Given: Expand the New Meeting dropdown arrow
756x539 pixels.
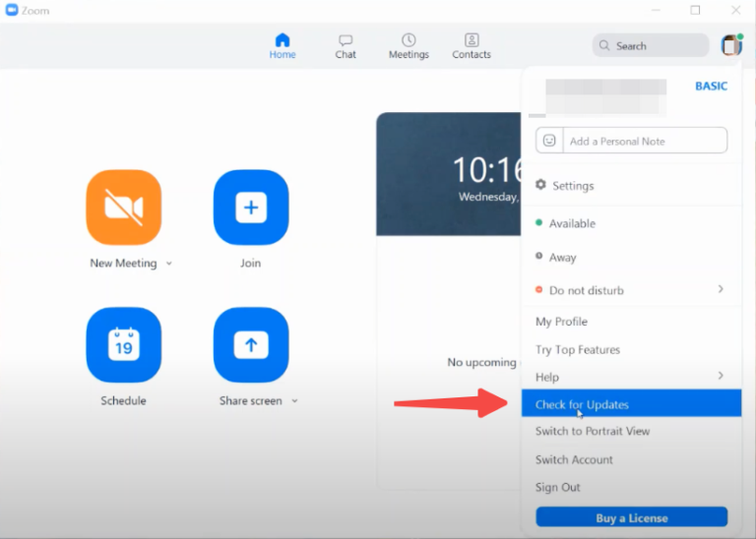Looking at the screenshot, I should tap(169, 264).
